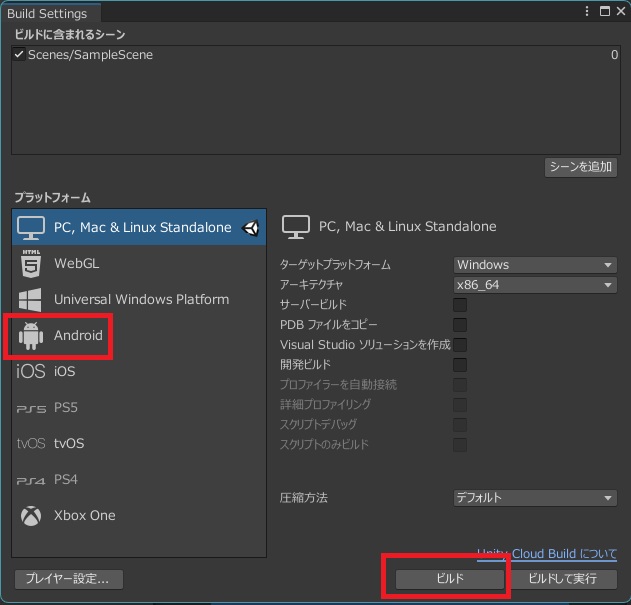
Task: Choose the iOS platform icon
Action: pos(31,371)
